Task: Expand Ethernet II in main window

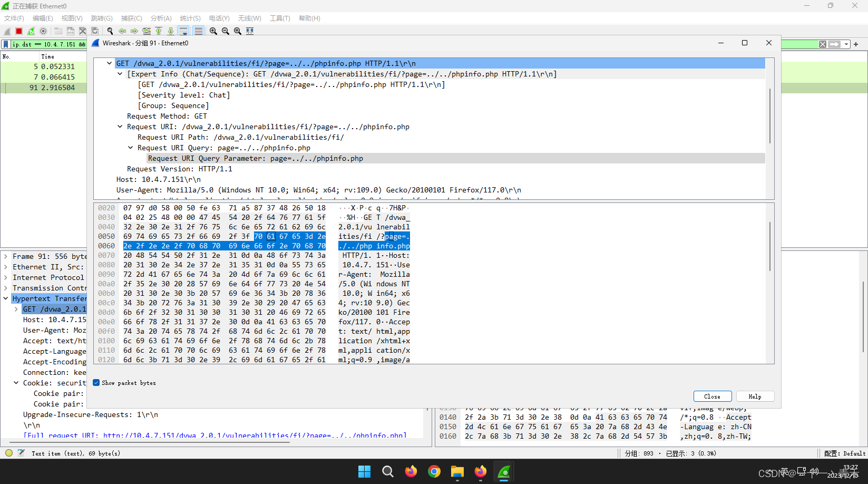Action: point(6,267)
